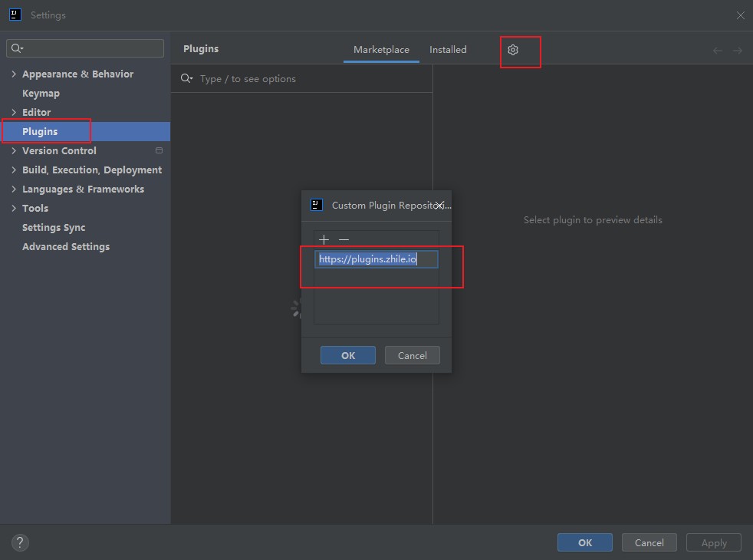Open Advanced Settings in the sidebar
The height and width of the screenshot is (560, 753).
pos(66,247)
